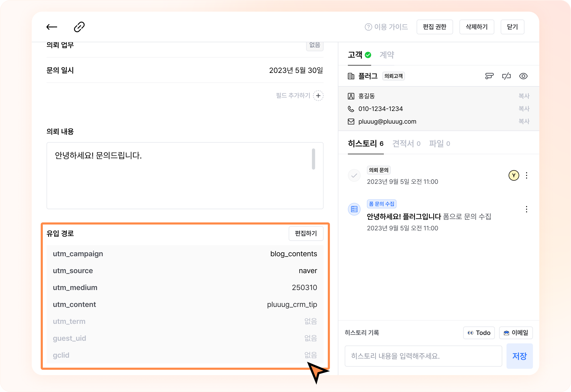Switch to the 계약 tab
Screen dimensions: 571x392
click(387, 55)
